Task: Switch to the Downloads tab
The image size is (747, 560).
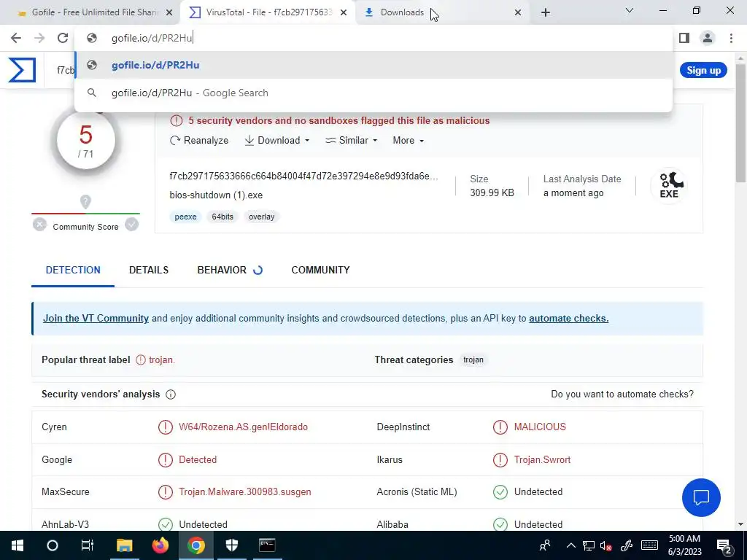Action: [x=443, y=12]
